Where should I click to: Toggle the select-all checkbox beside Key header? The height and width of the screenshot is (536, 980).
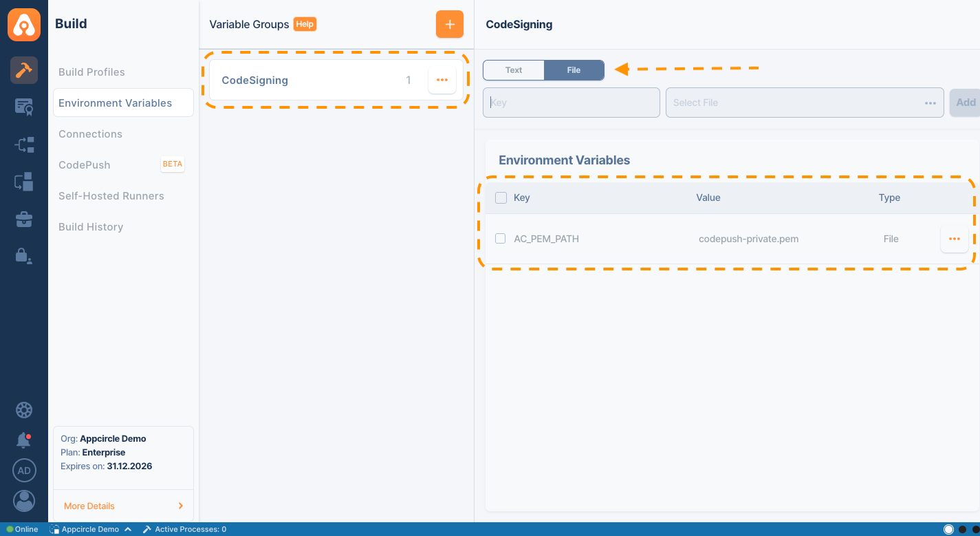coord(501,198)
